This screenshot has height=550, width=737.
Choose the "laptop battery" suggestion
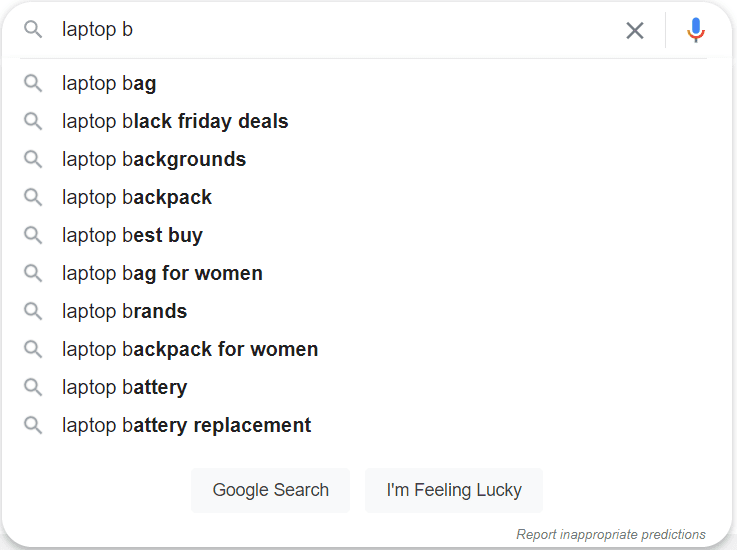pos(124,387)
